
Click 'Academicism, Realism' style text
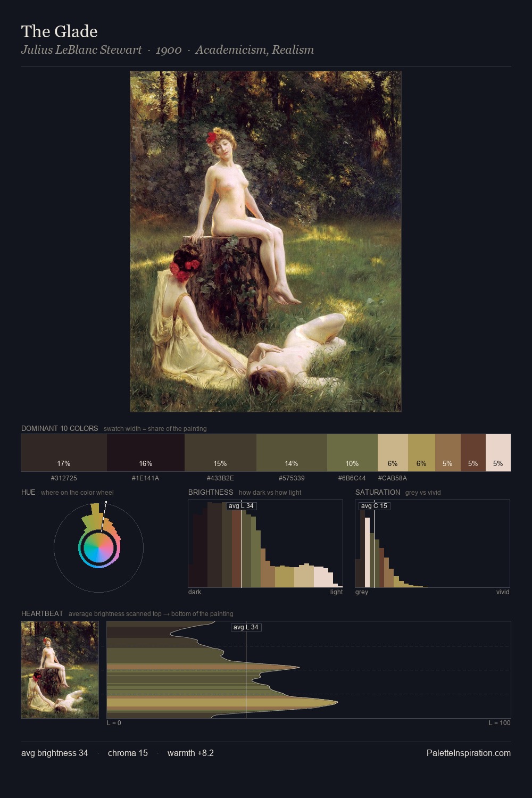pyautogui.click(x=254, y=50)
